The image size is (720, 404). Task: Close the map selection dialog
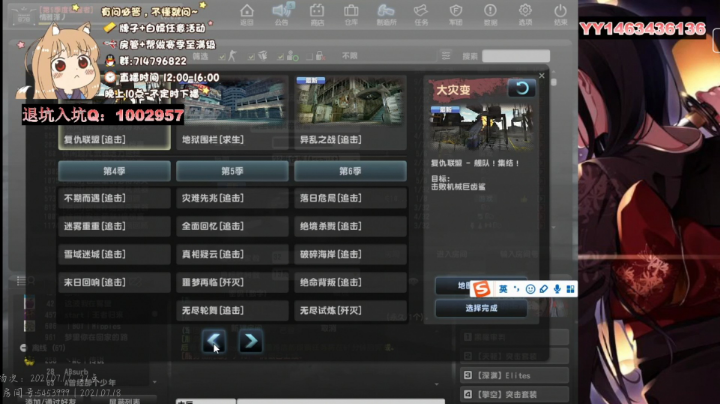(541, 76)
